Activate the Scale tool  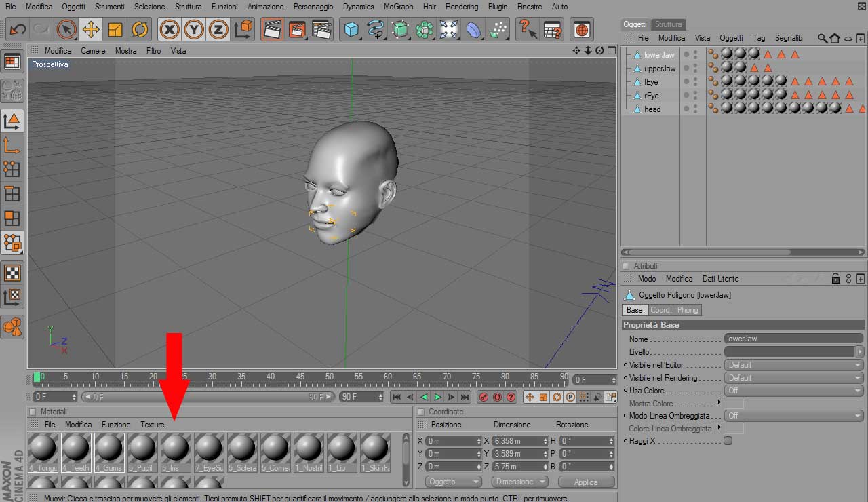tap(115, 29)
